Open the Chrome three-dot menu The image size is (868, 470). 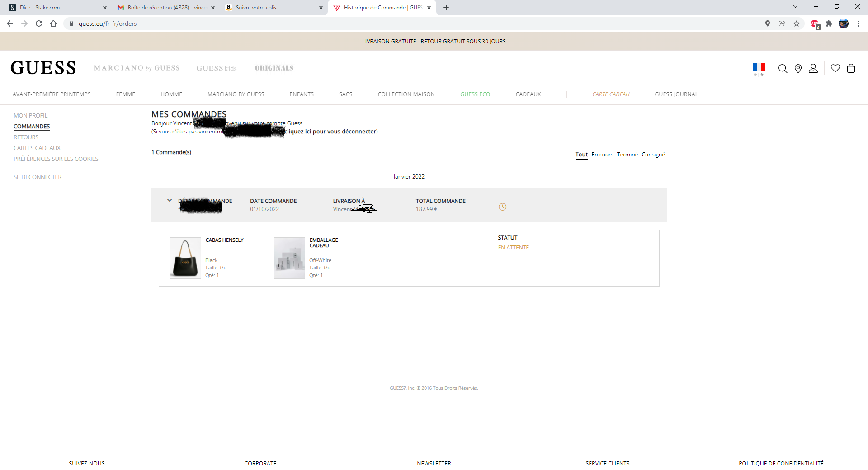pos(858,23)
